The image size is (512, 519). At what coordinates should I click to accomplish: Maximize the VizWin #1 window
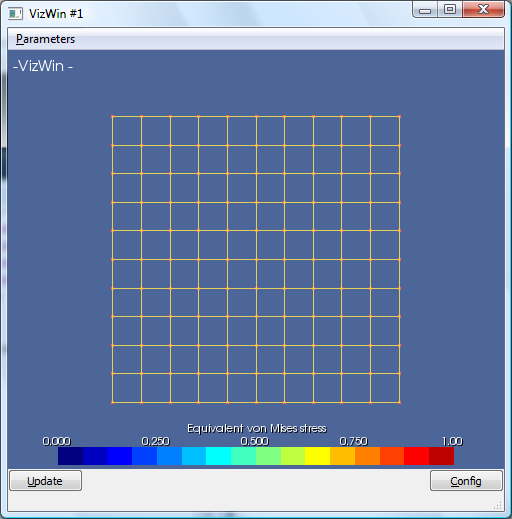450,10
